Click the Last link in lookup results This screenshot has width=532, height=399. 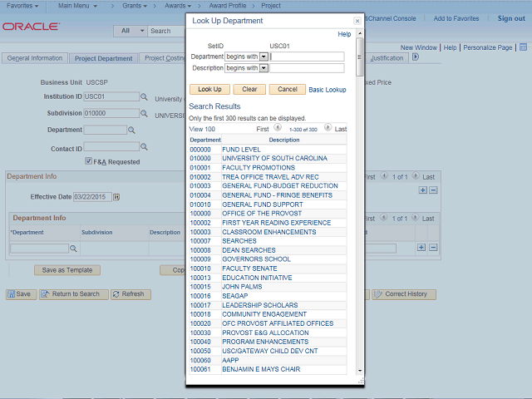point(340,130)
